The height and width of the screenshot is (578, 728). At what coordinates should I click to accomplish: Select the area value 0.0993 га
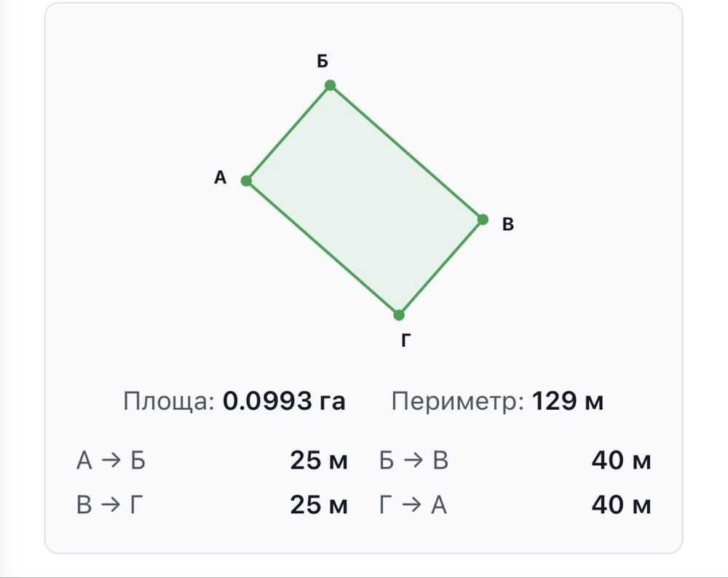pyautogui.click(x=284, y=401)
